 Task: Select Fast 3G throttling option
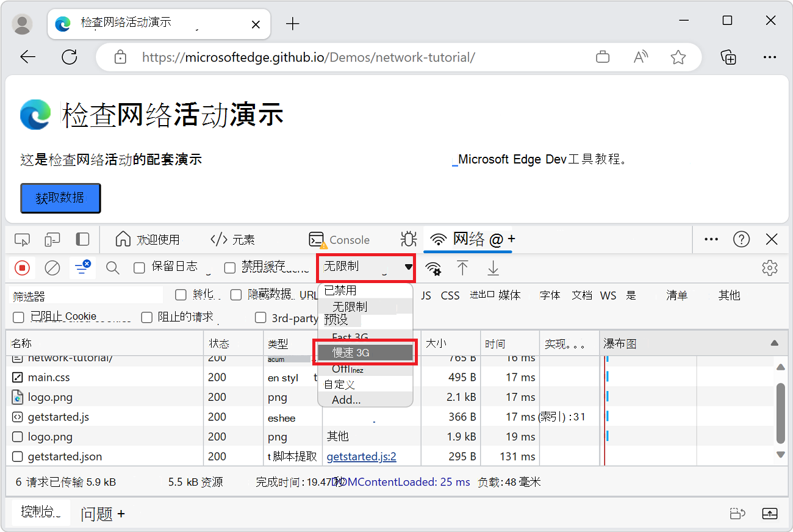pos(365,337)
